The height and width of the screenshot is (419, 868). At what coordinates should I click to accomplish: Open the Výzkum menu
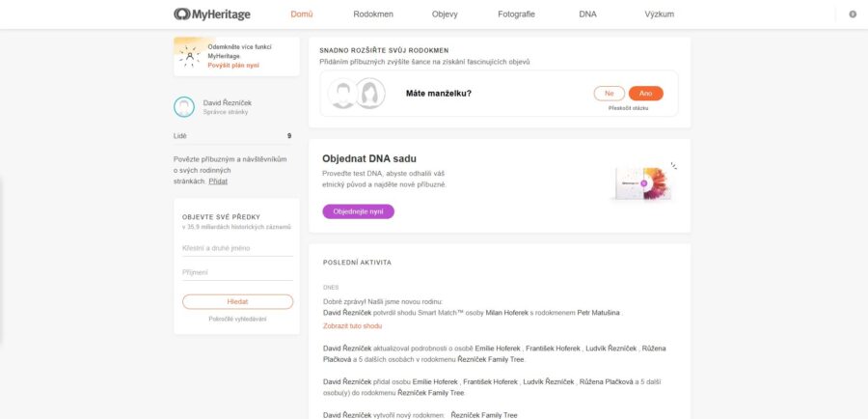660,14
